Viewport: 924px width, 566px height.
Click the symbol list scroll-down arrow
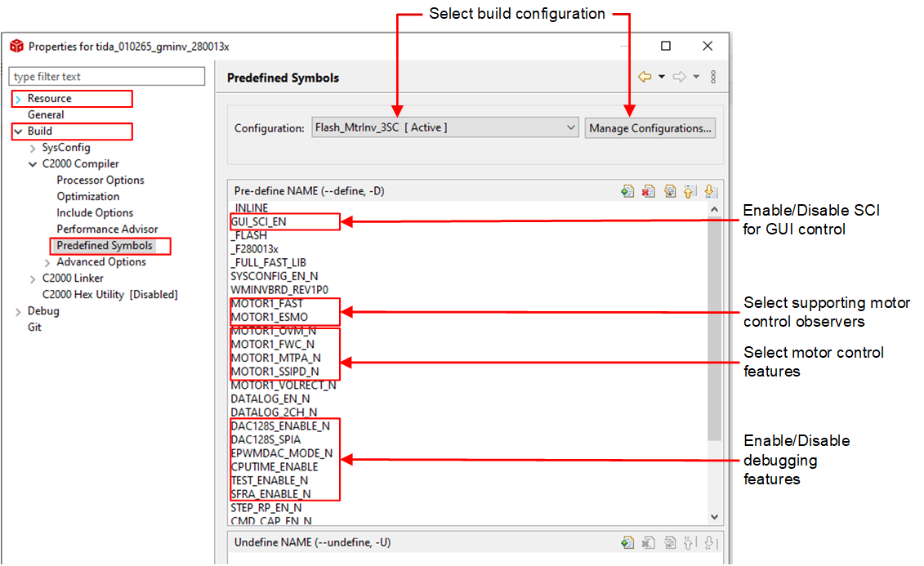point(715,516)
